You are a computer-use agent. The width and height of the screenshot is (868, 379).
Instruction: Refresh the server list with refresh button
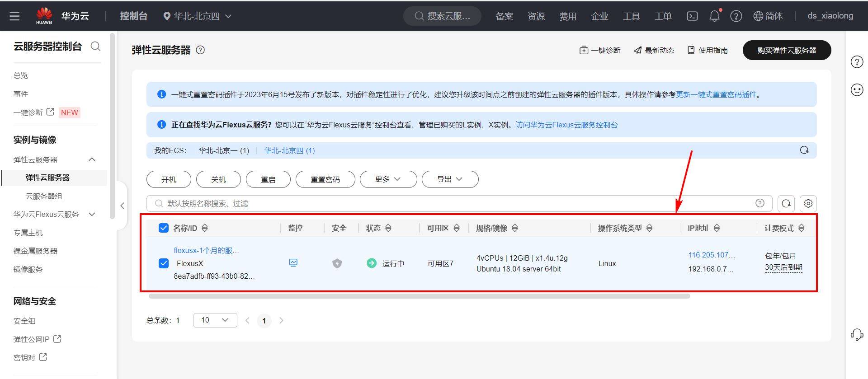(786, 204)
